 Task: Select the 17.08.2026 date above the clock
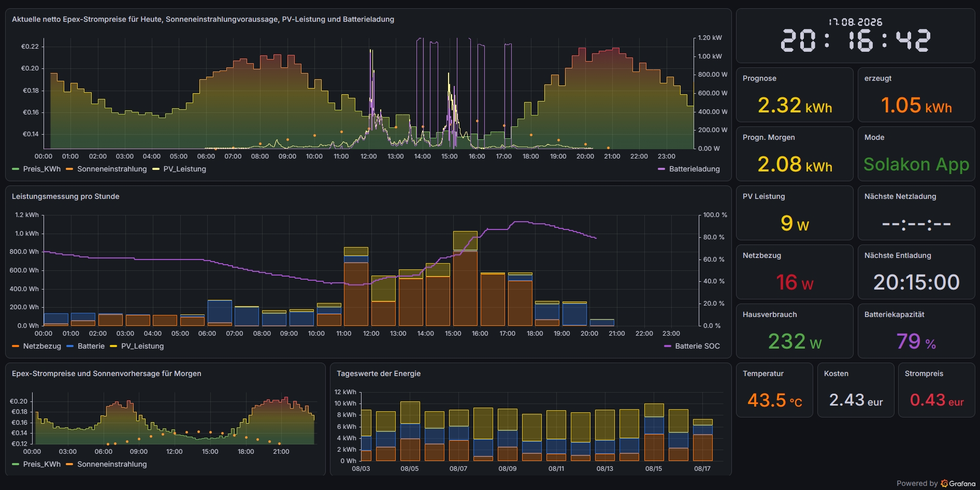tap(856, 22)
